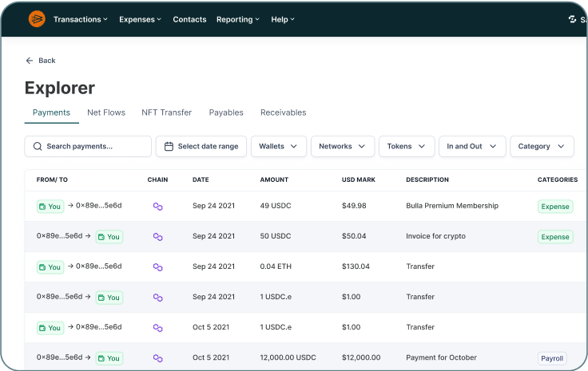Click Bulla Premium Membership description
Viewport: 588px width, 371px height.
click(452, 206)
